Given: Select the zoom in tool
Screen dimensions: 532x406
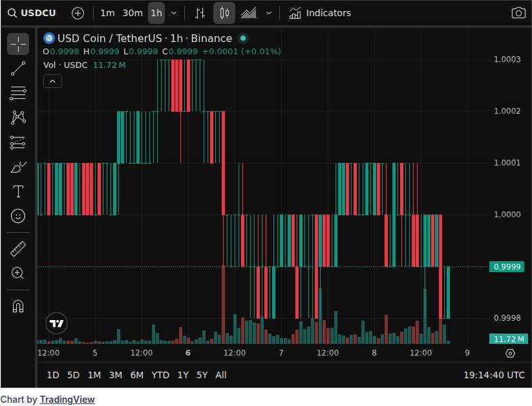Looking at the screenshot, I should tap(18, 273).
